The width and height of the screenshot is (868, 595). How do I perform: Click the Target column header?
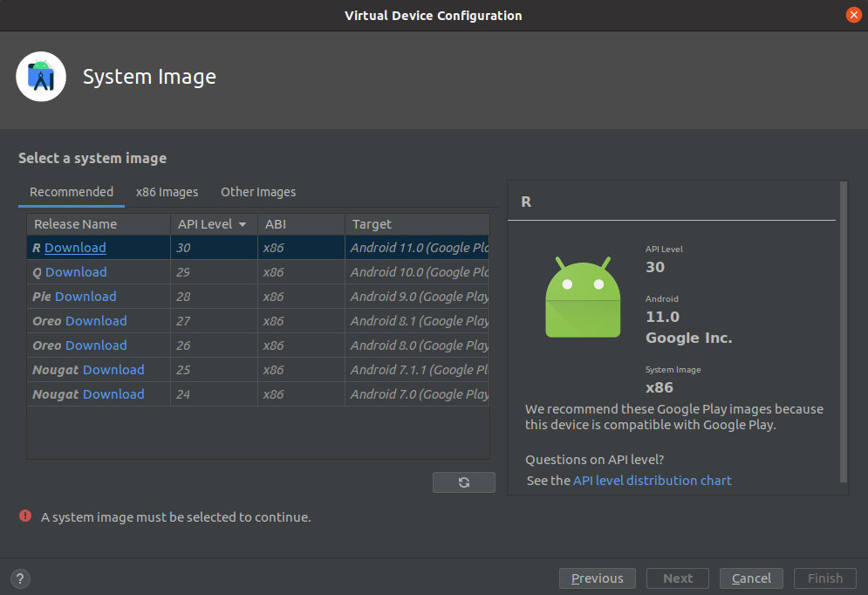[x=372, y=224]
